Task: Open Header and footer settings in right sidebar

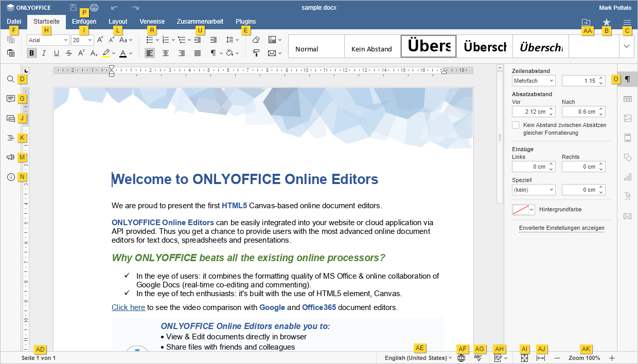Action: (627, 138)
